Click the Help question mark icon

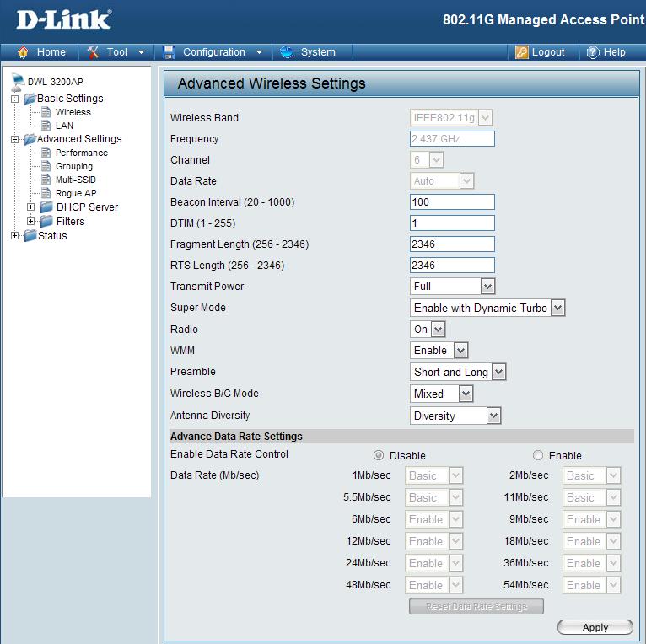(x=592, y=52)
